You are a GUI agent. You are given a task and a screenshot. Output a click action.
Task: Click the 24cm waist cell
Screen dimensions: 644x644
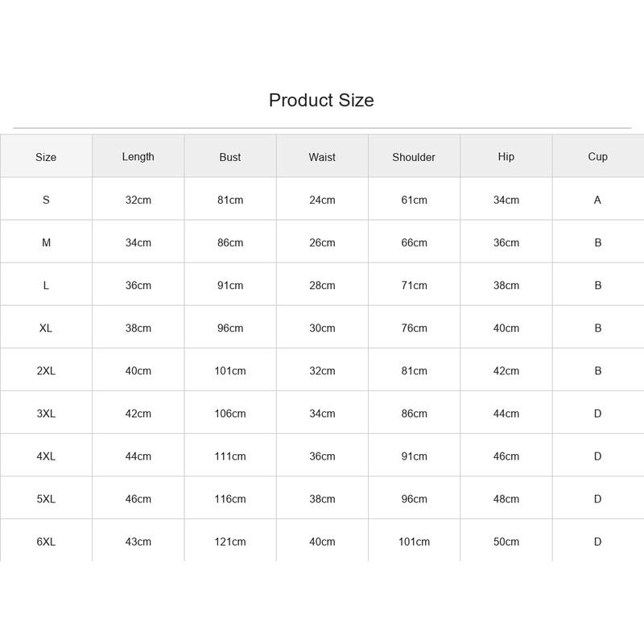pos(322,200)
